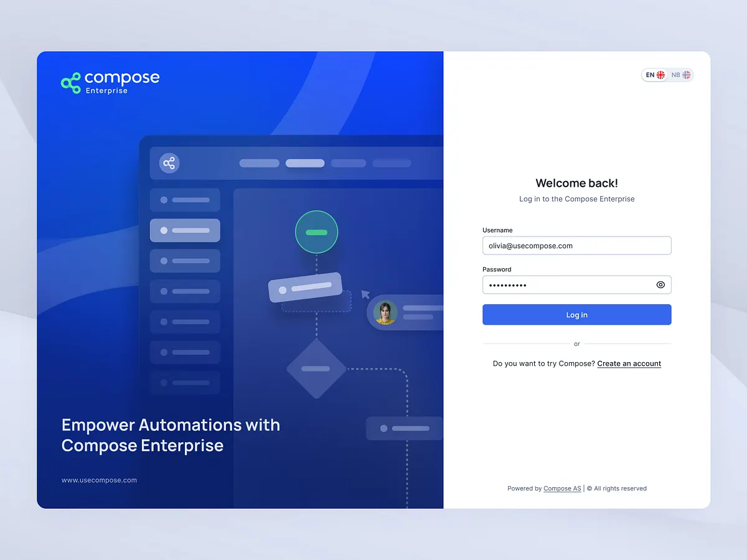Switch language to NB Norwegian
This screenshot has height=560, width=747.
[x=681, y=75]
